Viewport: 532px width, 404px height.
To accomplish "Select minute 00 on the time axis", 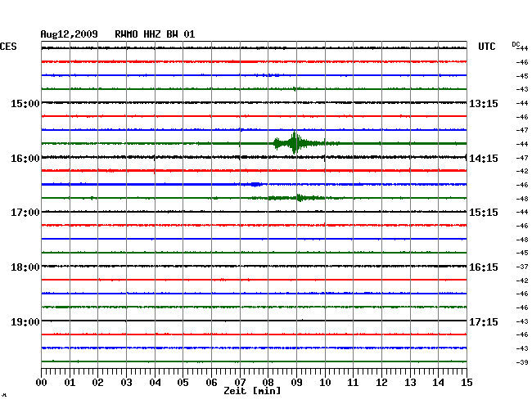I will click(x=41, y=382).
